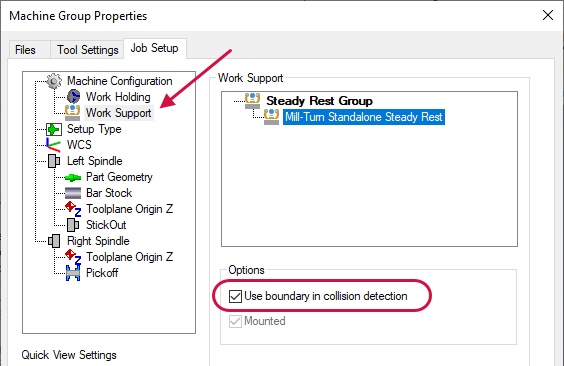Screen dimensions: 564x366
Task: Click the Machine Configuration gear icon
Action: click(54, 81)
